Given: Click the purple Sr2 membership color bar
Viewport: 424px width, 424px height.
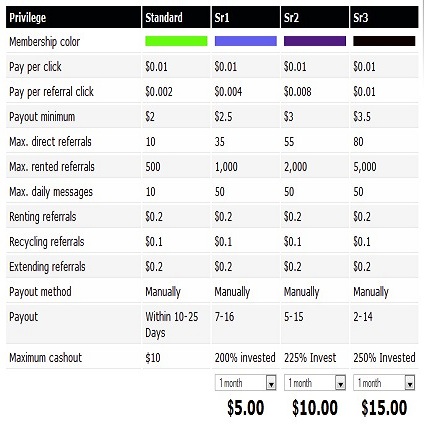Looking at the screenshot, I should coord(315,41).
